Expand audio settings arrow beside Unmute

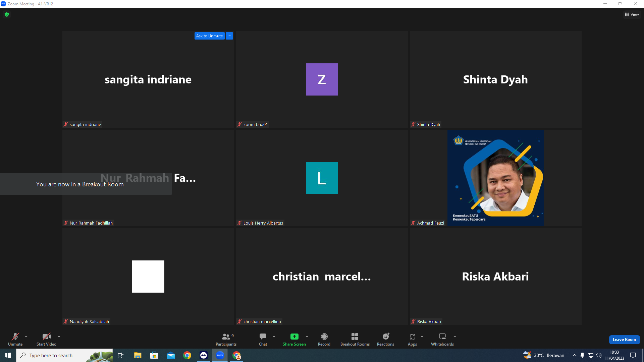coord(26,337)
